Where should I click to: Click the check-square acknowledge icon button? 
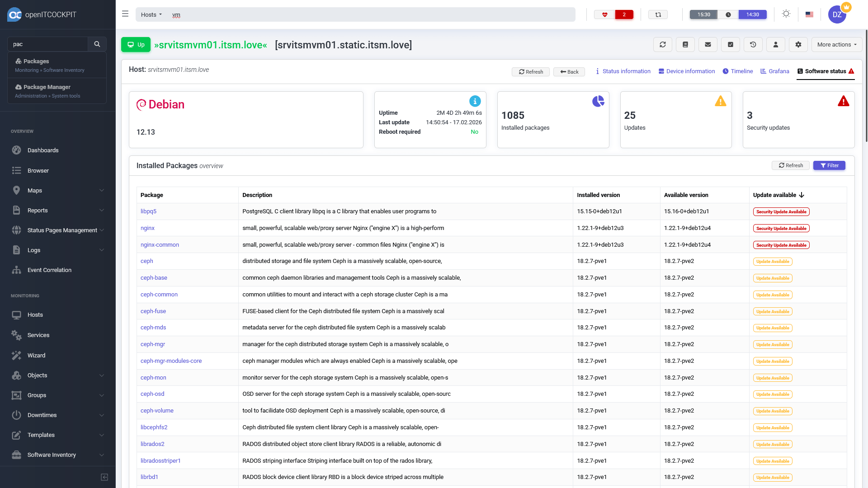coord(730,45)
